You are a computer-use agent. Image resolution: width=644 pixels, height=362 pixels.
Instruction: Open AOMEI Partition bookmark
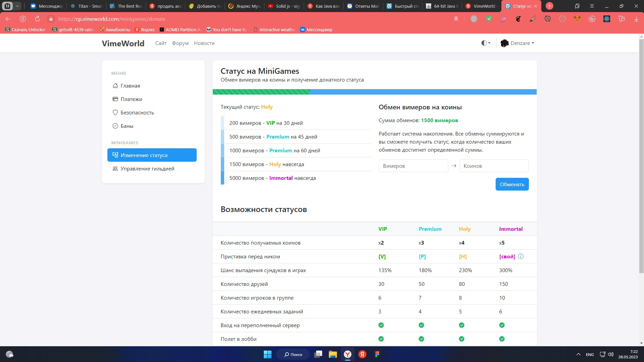point(180,30)
